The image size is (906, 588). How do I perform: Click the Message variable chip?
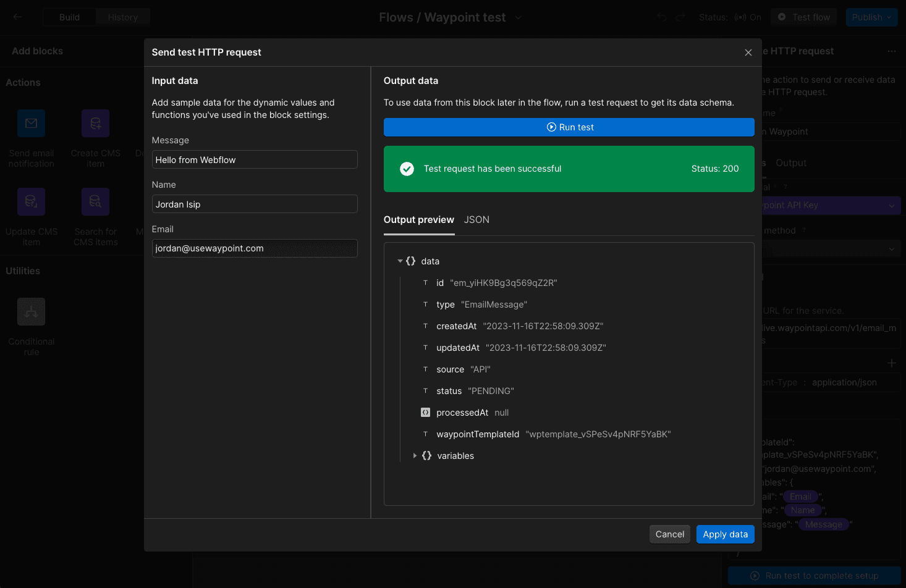[823, 524]
